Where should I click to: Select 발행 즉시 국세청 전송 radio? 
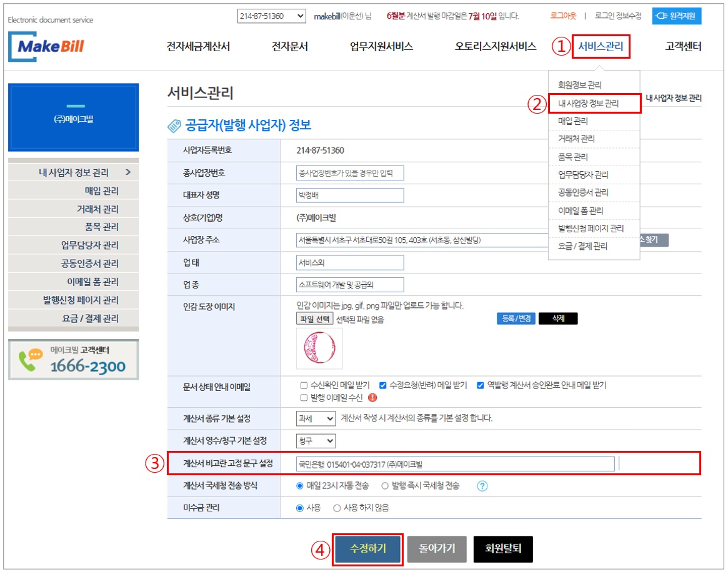pos(384,486)
